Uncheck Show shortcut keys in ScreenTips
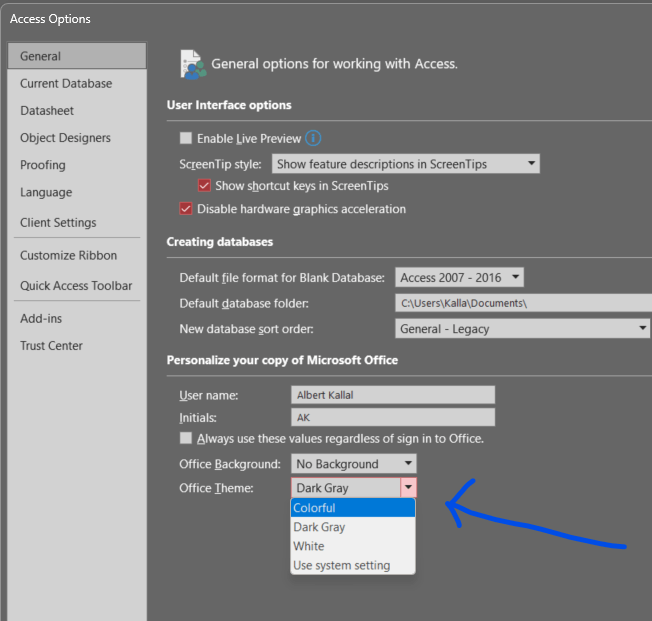 pos(204,185)
